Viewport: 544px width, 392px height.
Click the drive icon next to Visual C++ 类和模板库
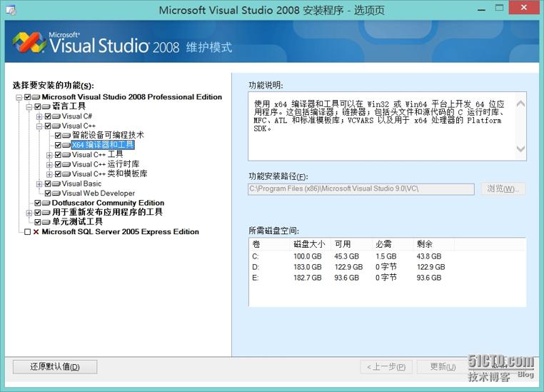[66, 174]
